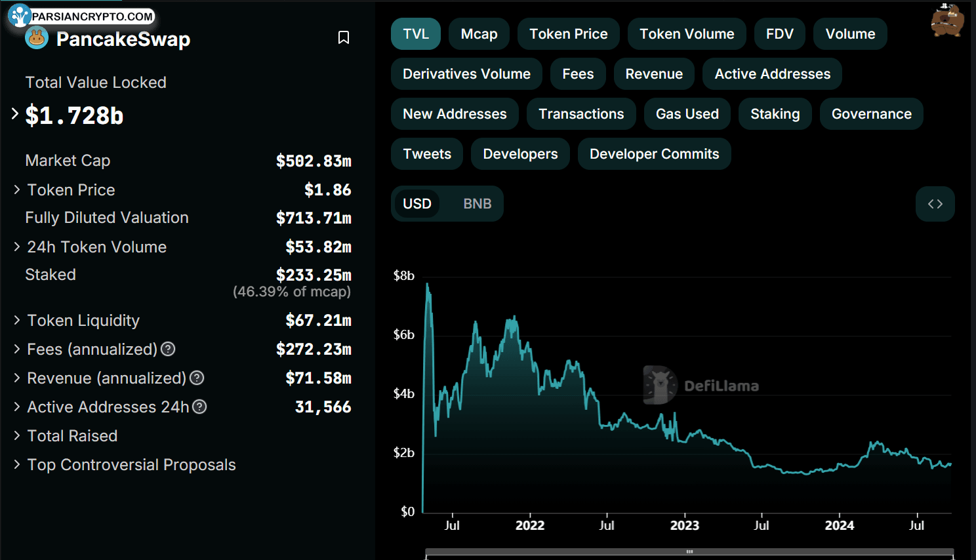Expand the Total Value Locked breakdown
The width and height of the screenshot is (976, 560).
click(x=15, y=113)
